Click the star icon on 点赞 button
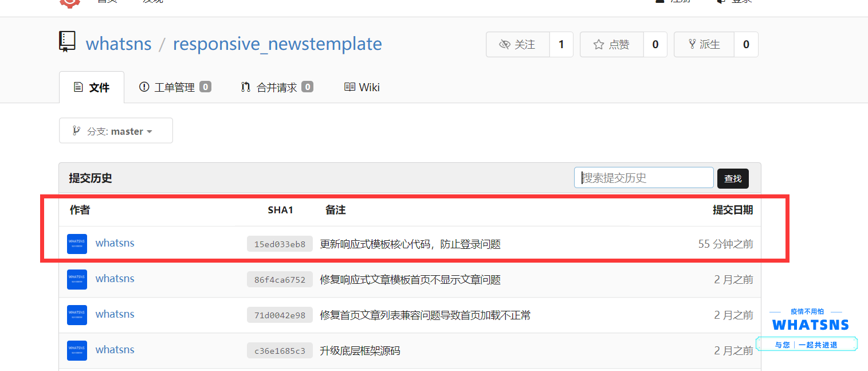Image resolution: width=868 pixels, height=371 pixels. [598, 45]
